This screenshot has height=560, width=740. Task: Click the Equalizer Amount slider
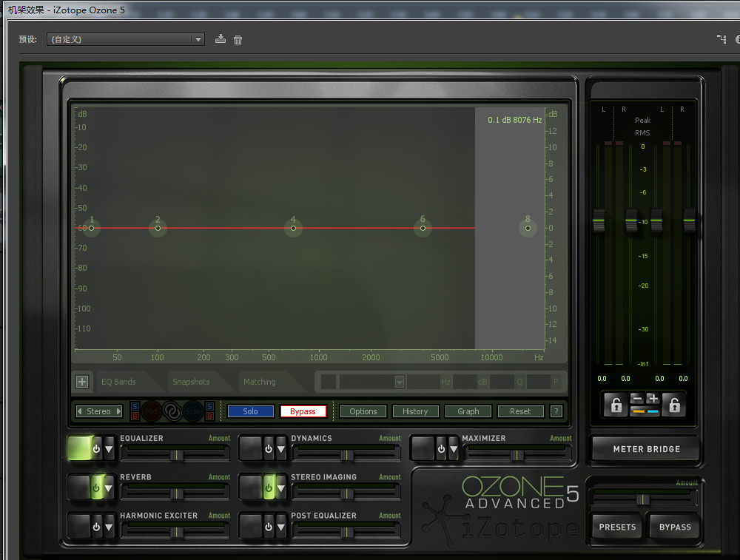point(176,455)
